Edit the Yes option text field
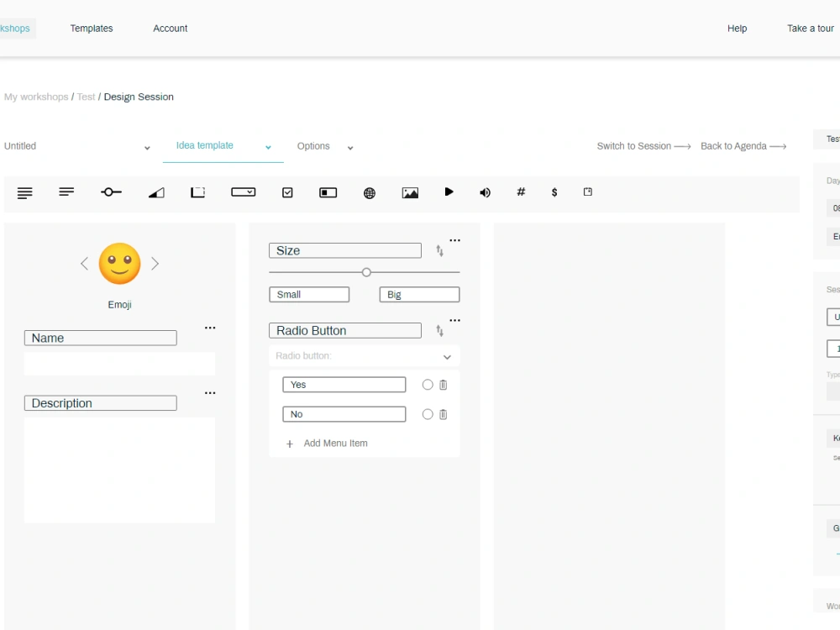 pyautogui.click(x=344, y=385)
